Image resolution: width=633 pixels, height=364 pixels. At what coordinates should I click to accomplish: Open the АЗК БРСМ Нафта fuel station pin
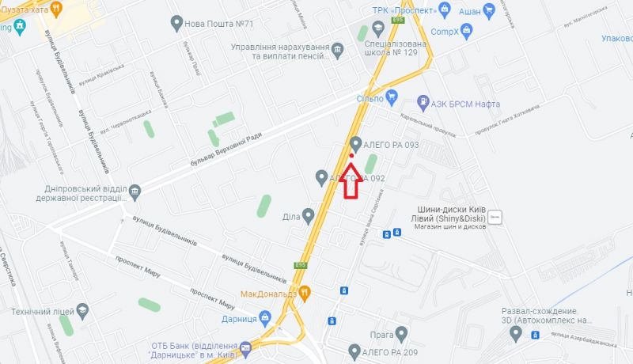tap(423, 104)
